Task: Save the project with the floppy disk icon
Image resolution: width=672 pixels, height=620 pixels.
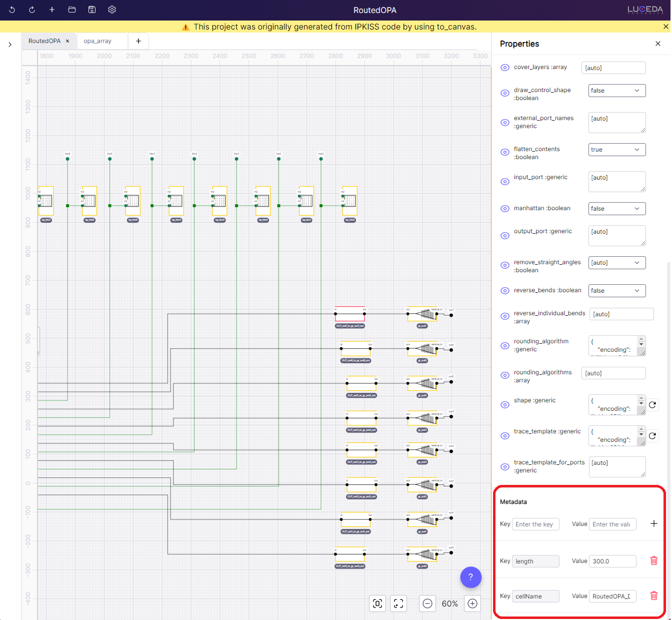Action: pyautogui.click(x=92, y=10)
